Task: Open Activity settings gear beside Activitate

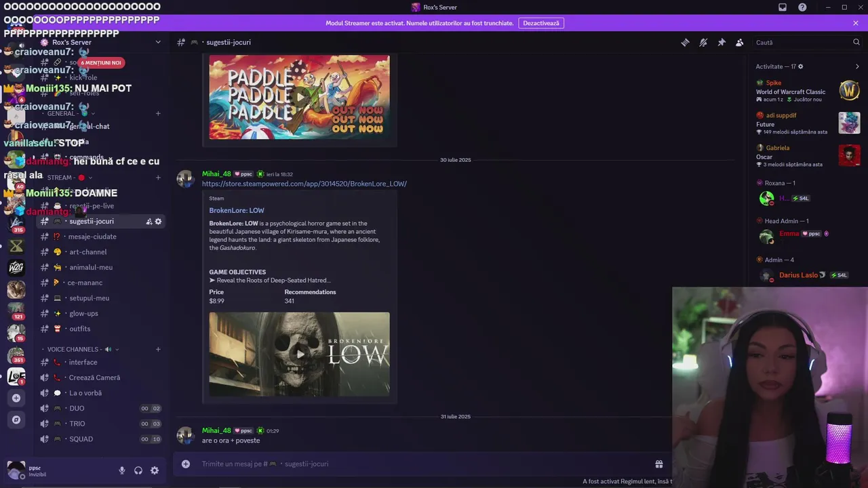Action: point(801,66)
